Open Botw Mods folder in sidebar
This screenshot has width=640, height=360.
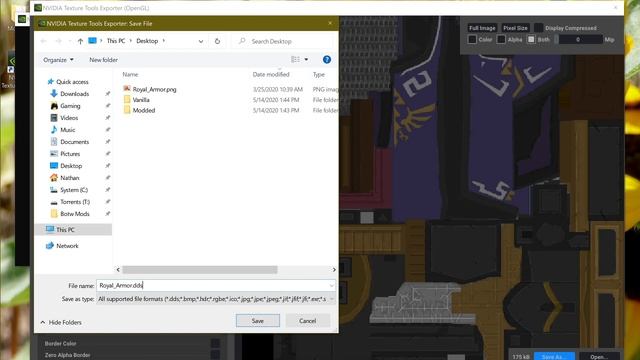pyautogui.click(x=75, y=214)
